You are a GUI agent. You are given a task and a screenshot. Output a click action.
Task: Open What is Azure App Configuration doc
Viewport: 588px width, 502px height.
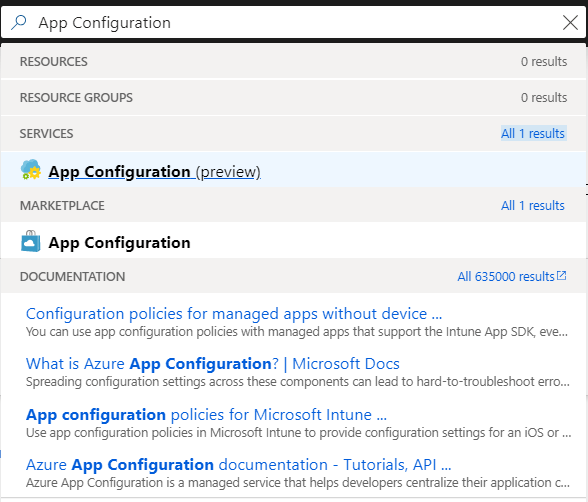click(x=213, y=364)
